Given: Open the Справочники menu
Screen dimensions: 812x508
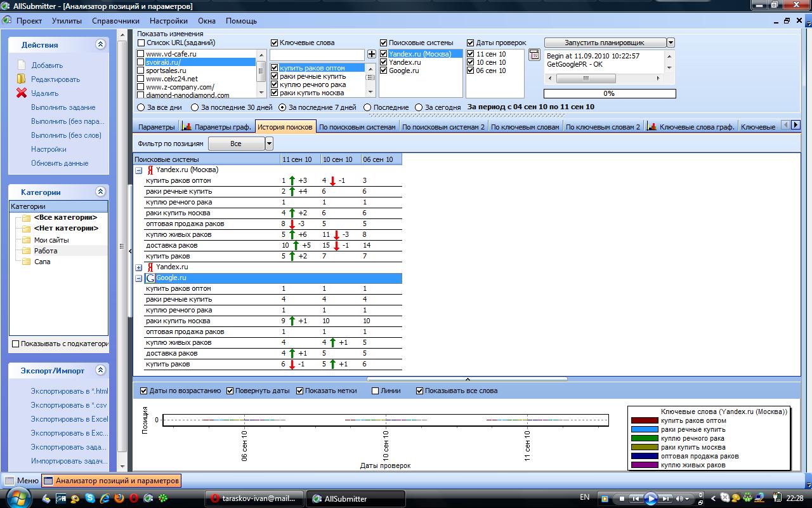Looking at the screenshot, I should (115, 21).
